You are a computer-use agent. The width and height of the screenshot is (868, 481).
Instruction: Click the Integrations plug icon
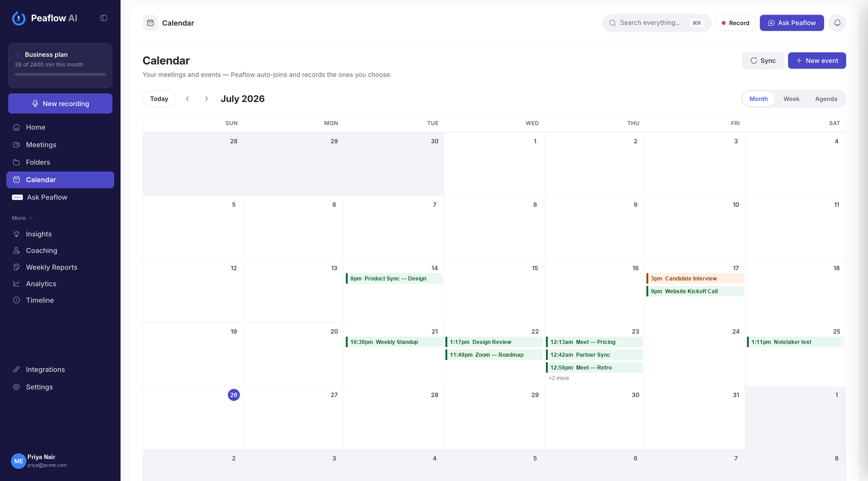(16, 370)
